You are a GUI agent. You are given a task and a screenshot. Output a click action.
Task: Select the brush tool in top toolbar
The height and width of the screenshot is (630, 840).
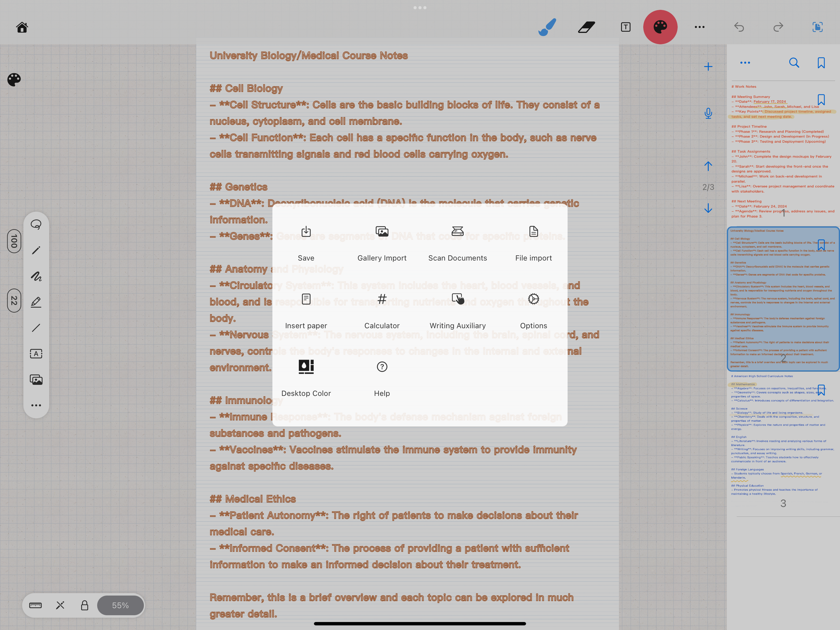[547, 27]
